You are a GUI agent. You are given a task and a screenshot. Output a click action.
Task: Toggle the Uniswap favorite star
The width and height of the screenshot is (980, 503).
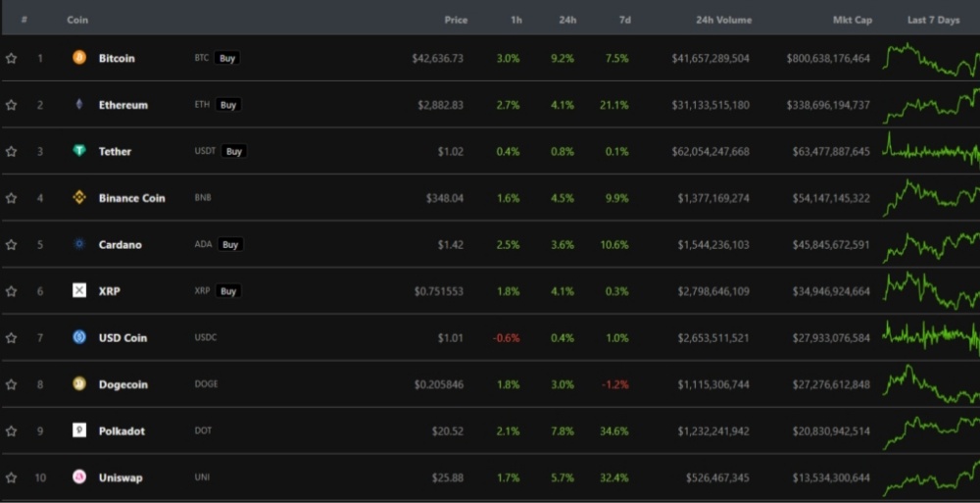click(11, 478)
